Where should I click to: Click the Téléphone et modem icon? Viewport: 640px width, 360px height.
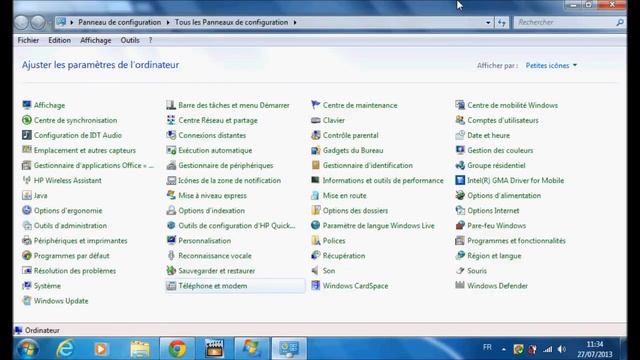point(171,286)
